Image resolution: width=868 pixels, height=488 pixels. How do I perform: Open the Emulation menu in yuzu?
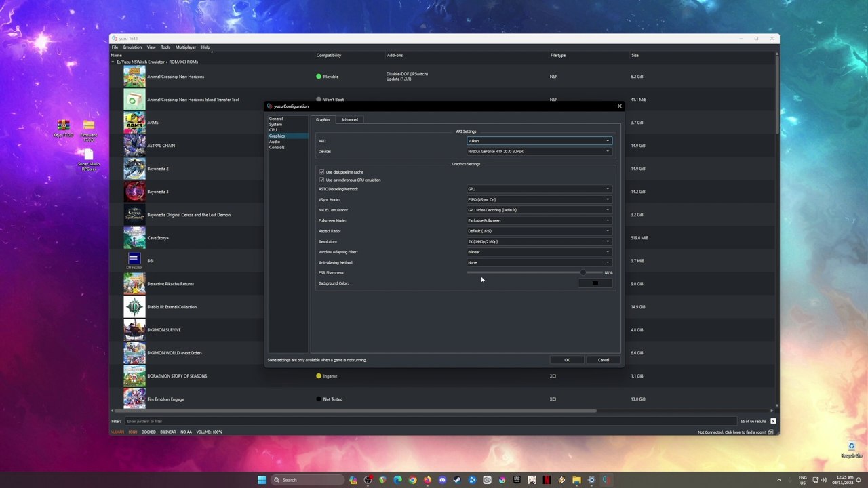tap(132, 47)
